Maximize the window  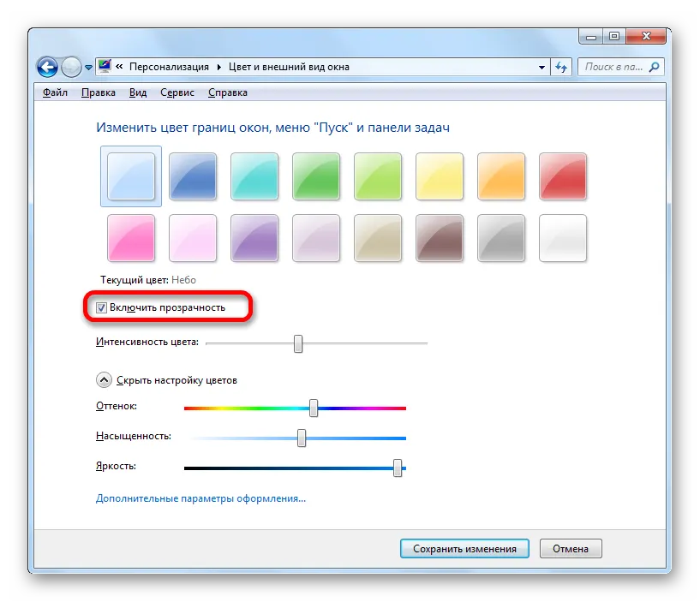614,37
